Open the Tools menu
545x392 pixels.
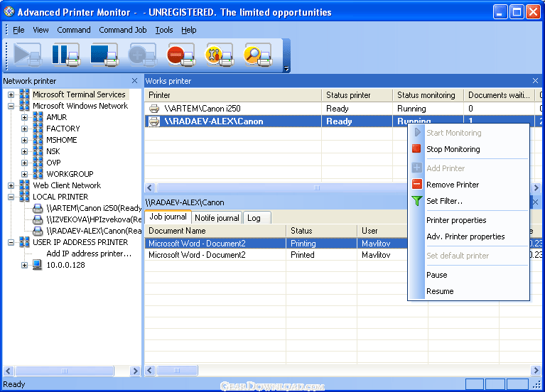click(163, 30)
